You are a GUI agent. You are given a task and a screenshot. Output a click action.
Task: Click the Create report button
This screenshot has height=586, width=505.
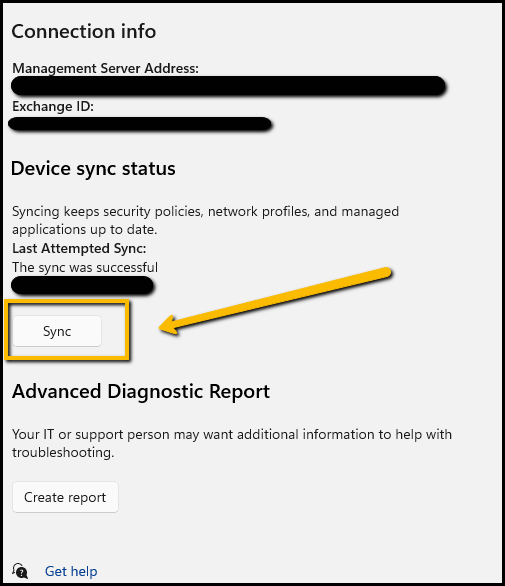65,497
